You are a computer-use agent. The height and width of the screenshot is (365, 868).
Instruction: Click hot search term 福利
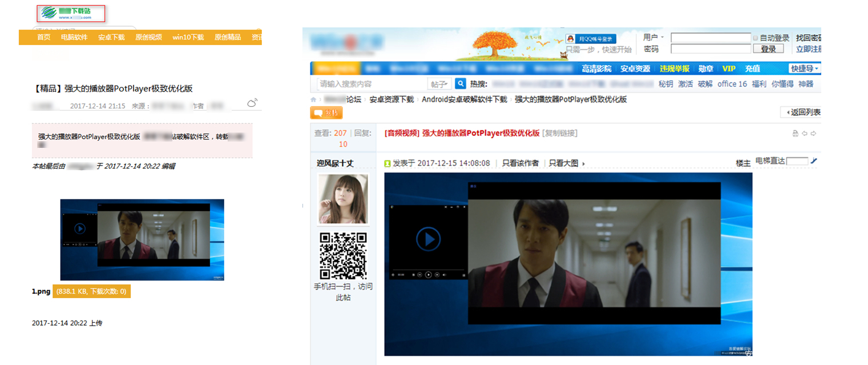tap(759, 84)
